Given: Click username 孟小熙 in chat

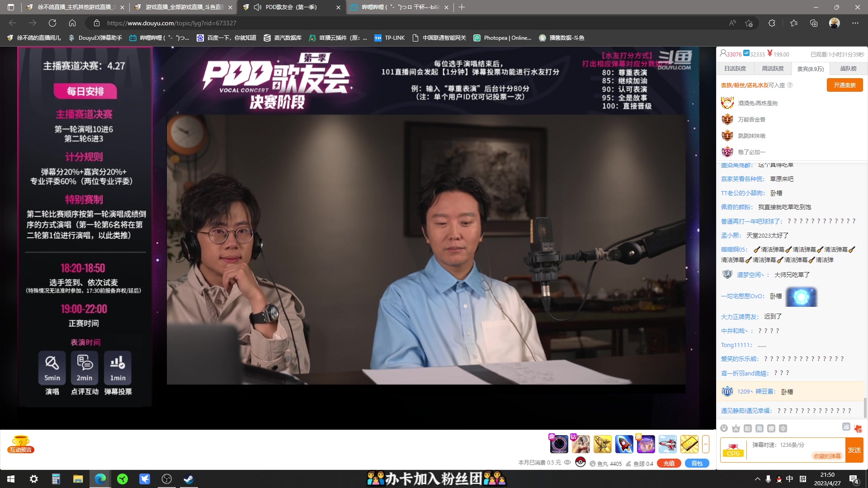Looking at the screenshot, I should pos(730,235).
